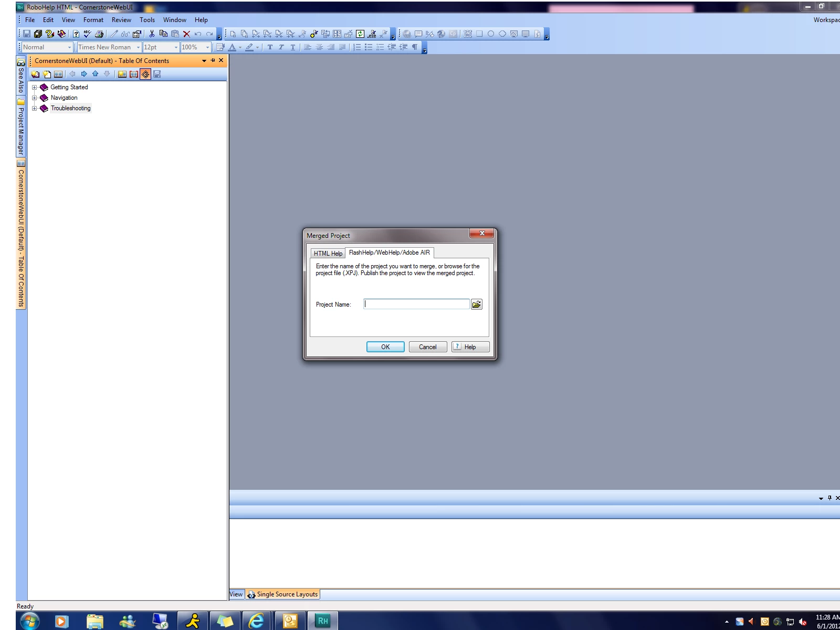
Task: Open the Times New Roman font dropdown
Action: click(138, 47)
